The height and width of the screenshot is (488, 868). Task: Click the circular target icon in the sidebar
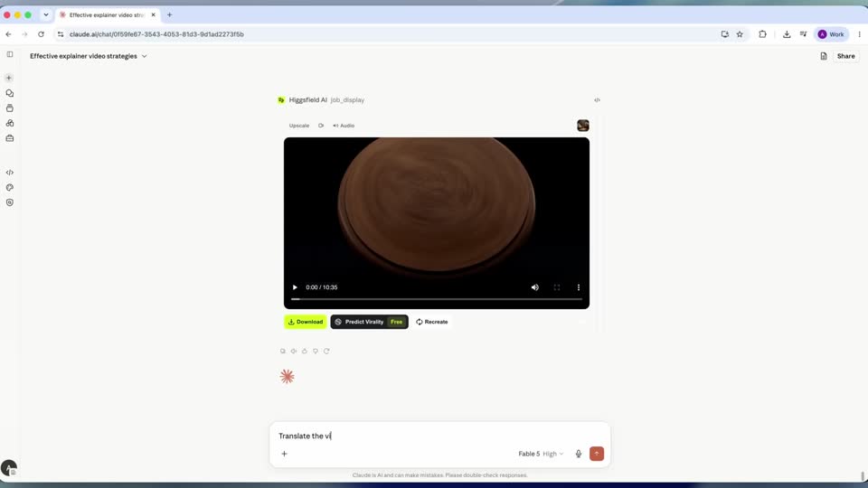9,202
